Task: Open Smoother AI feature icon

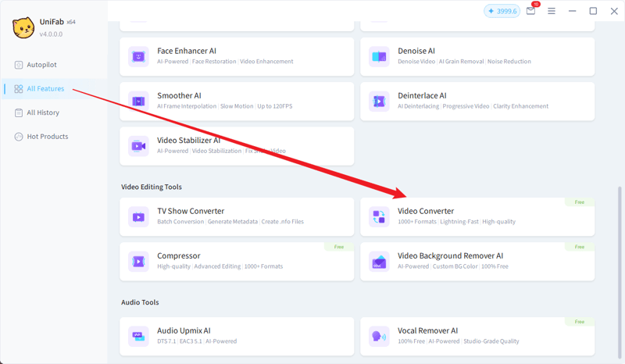Action: tap(138, 101)
